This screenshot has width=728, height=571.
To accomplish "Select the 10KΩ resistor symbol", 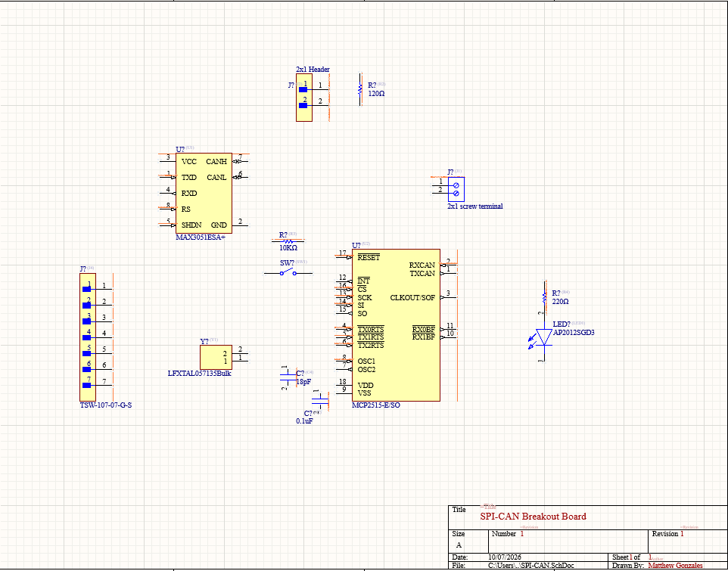I will pyautogui.click(x=288, y=241).
